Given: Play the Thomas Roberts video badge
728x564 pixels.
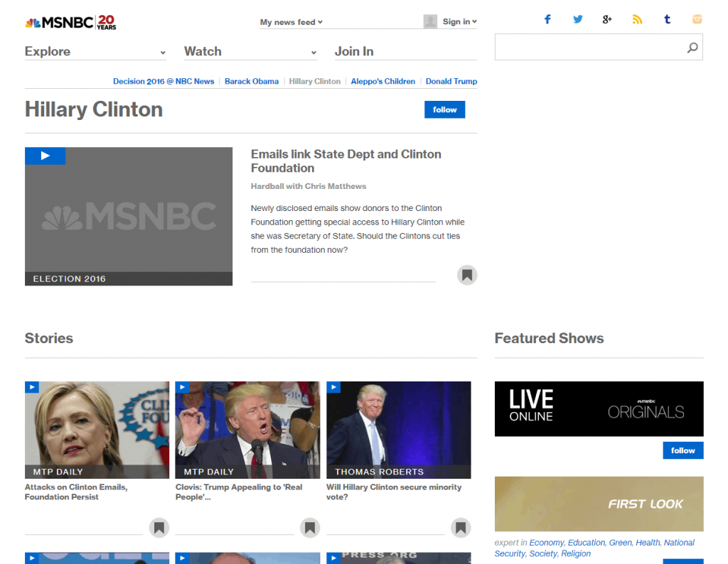Looking at the screenshot, I should pos(333,387).
